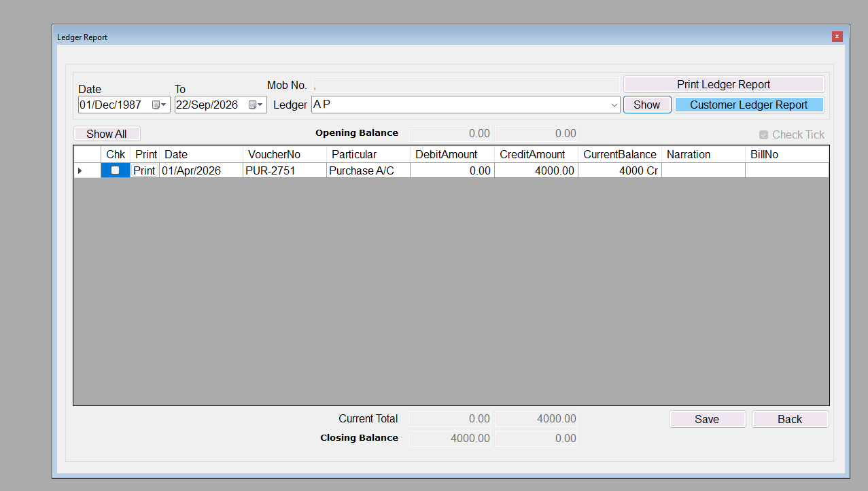Click the Show button
868x491 pixels.
click(x=646, y=105)
